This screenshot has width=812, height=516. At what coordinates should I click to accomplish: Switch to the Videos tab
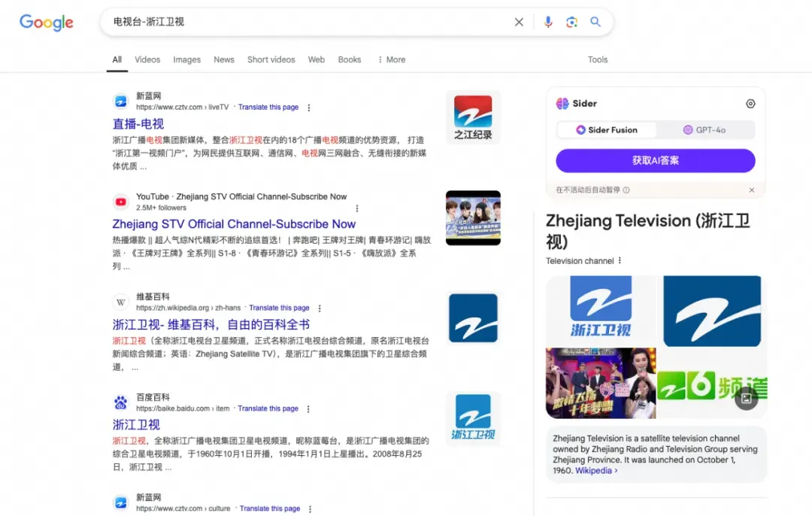click(x=147, y=59)
